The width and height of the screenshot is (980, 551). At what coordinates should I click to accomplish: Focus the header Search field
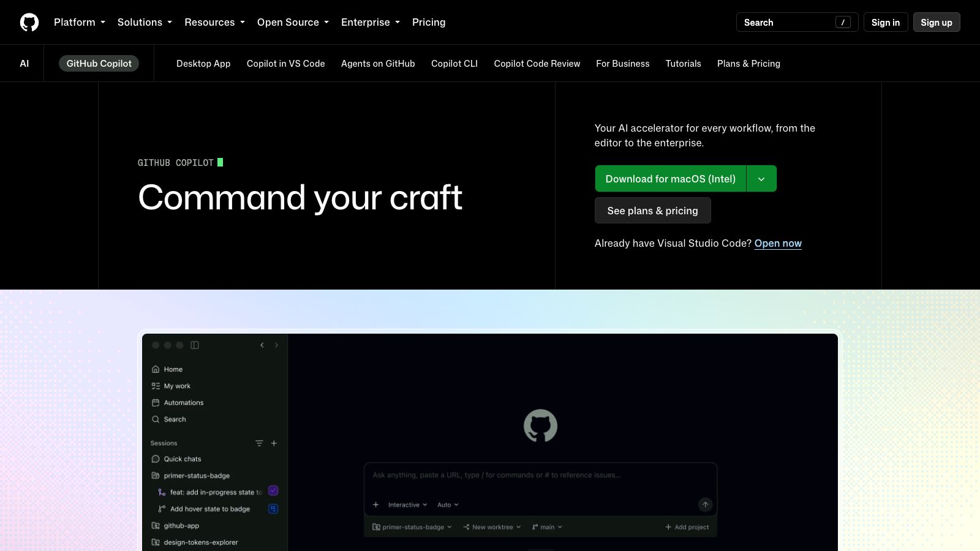pos(797,22)
